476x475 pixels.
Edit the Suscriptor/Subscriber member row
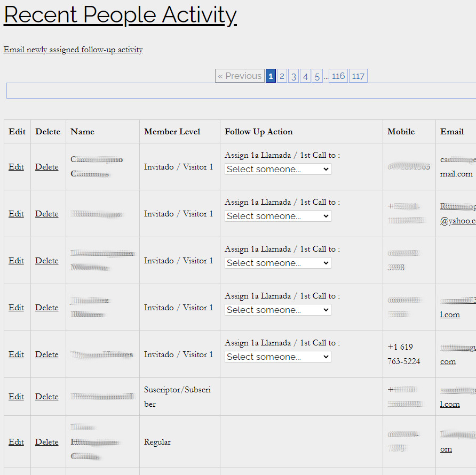pyautogui.click(x=17, y=397)
